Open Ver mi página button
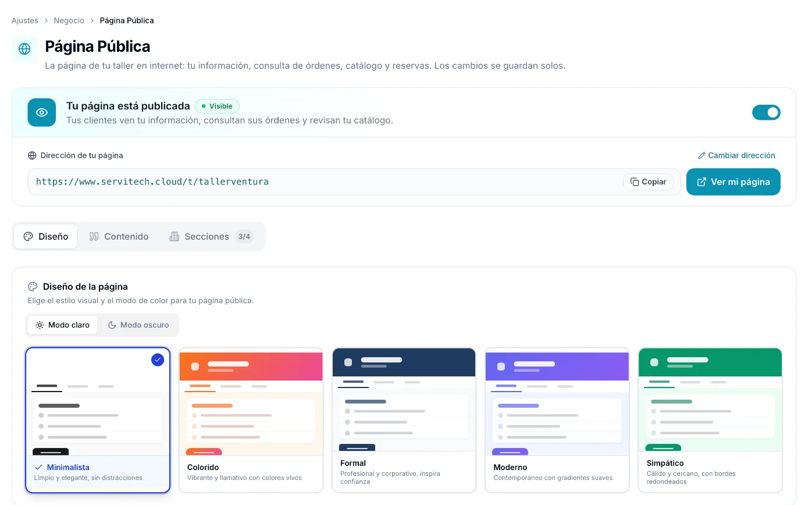The image size is (812, 505). [x=733, y=182]
